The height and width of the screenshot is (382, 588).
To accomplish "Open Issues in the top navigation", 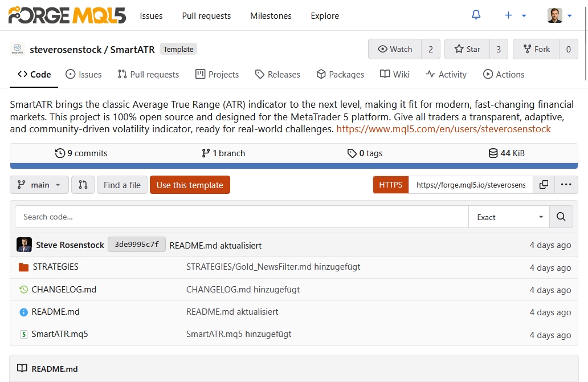I will pyautogui.click(x=151, y=16).
